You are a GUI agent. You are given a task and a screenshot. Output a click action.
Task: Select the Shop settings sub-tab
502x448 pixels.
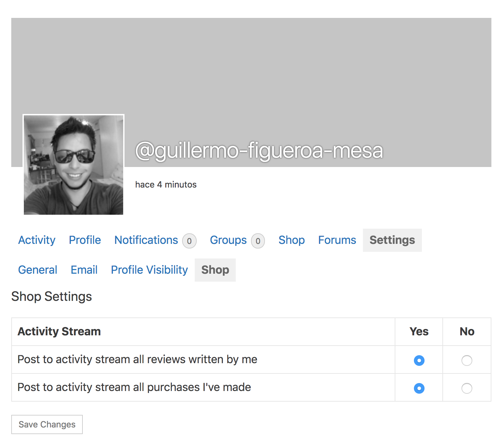pos(215,270)
